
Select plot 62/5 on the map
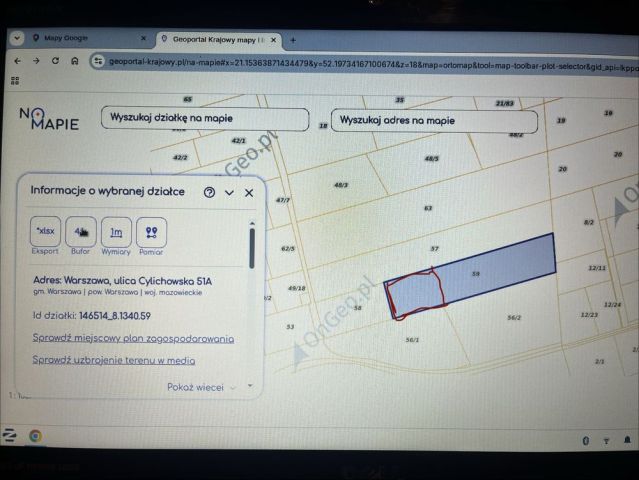pos(288,249)
